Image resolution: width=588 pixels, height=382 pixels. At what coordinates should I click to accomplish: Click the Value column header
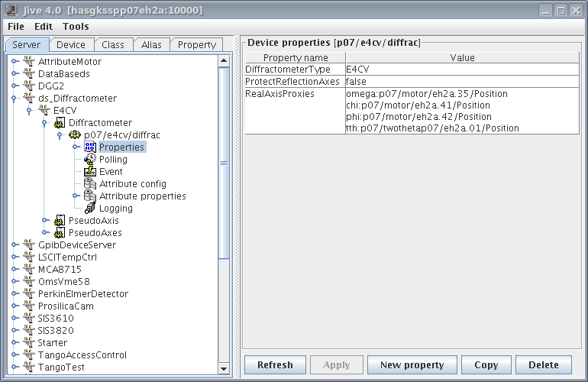click(x=462, y=58)
